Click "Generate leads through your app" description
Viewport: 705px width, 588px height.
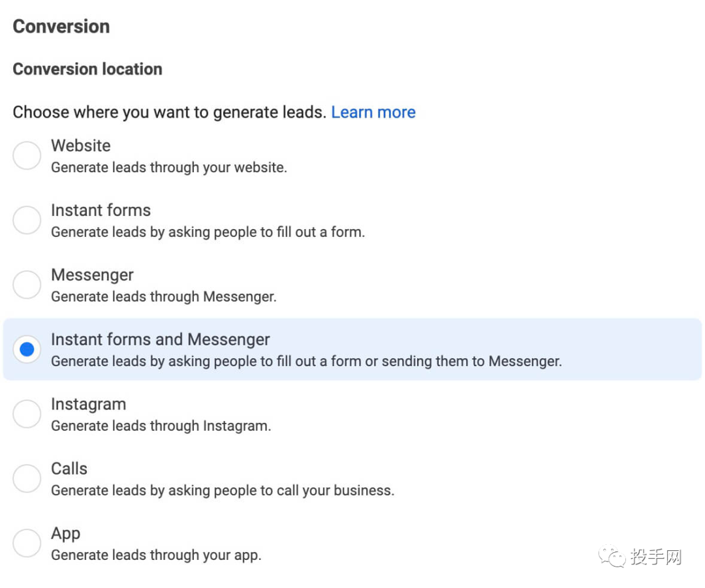[x=156, y=555]
